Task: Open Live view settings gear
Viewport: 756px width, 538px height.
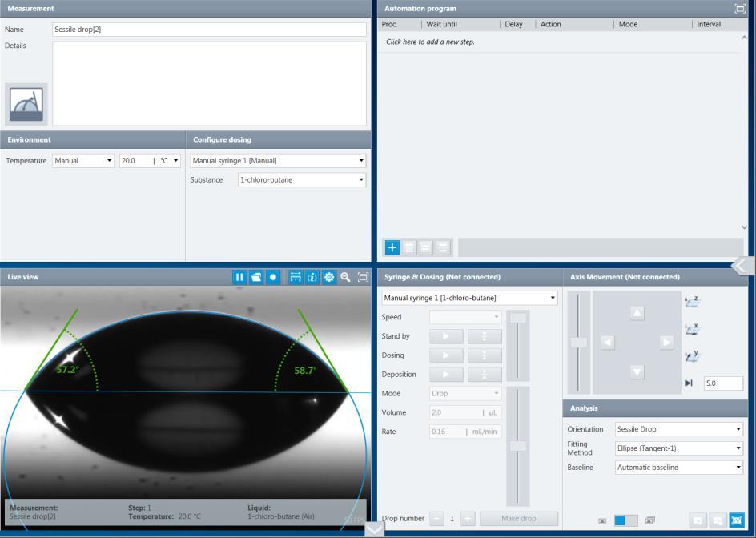Action: click(329, 277)
